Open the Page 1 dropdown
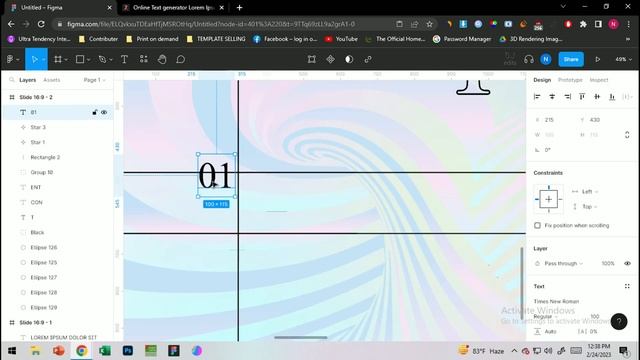The width and height of the screenshot is (640, 360). [94, 80]
